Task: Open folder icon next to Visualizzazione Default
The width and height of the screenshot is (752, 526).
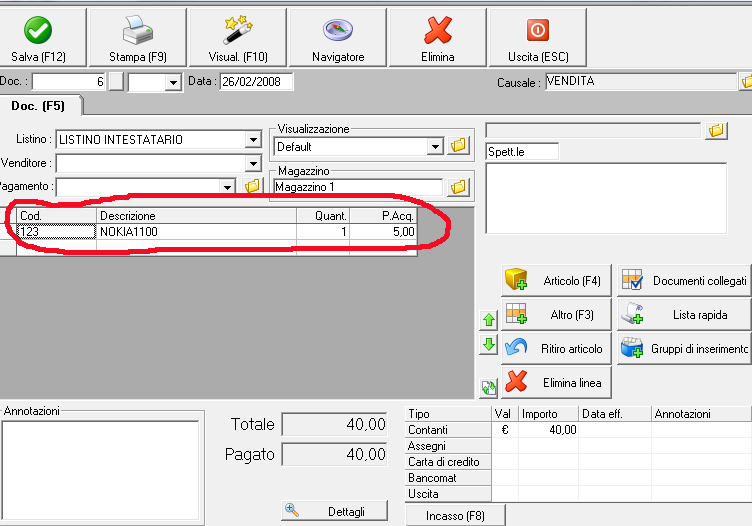Action: 458,145
